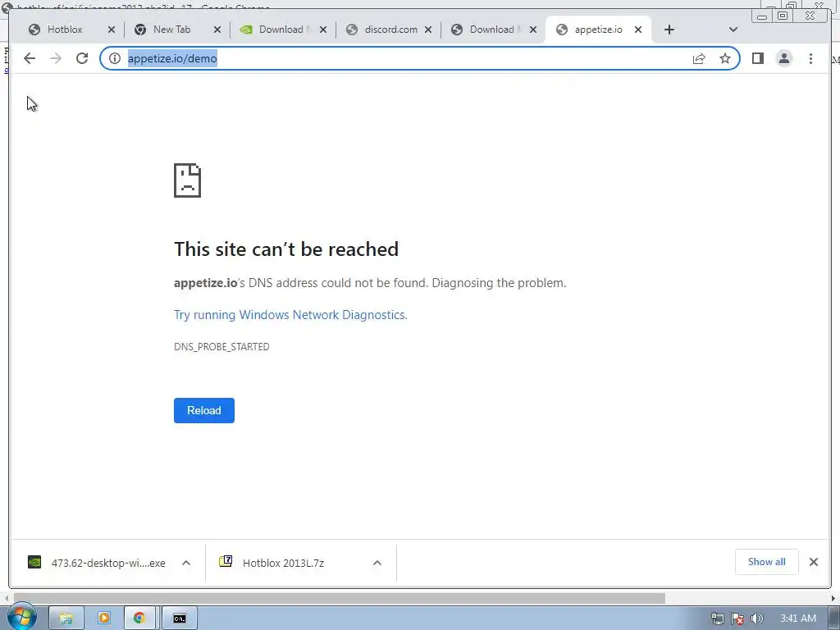This screenshot has height=630, width=840.
Task: Open the side panel icon
Action: tap(757, 58)
